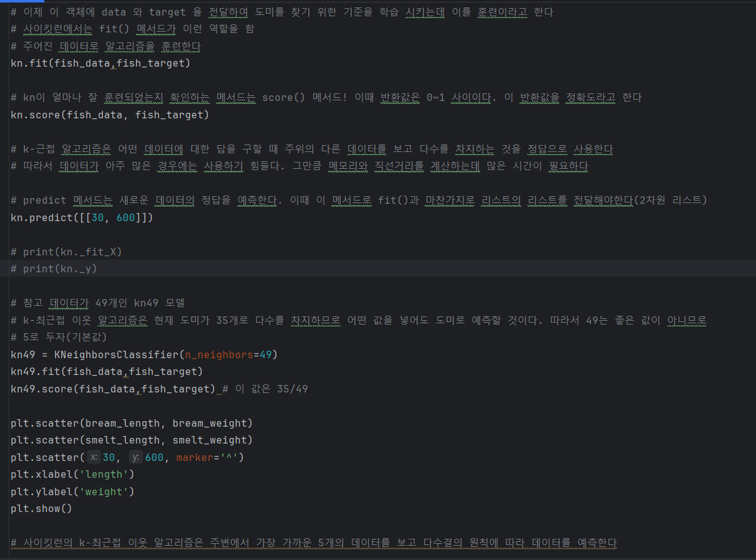Click the plt.show() line
The width and height of the screenshot is (756, 560).
pos(41,508)
